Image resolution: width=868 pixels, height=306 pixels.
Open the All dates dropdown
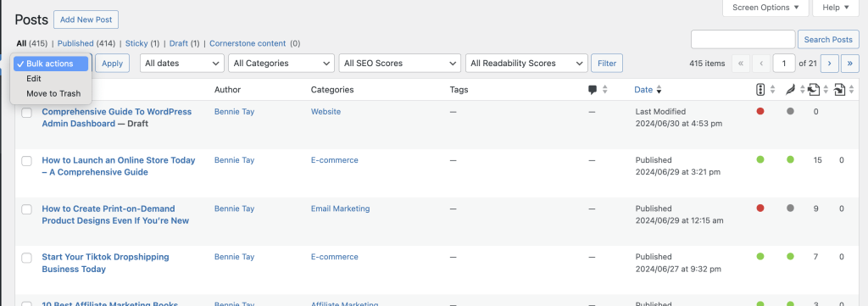[182, 63]
